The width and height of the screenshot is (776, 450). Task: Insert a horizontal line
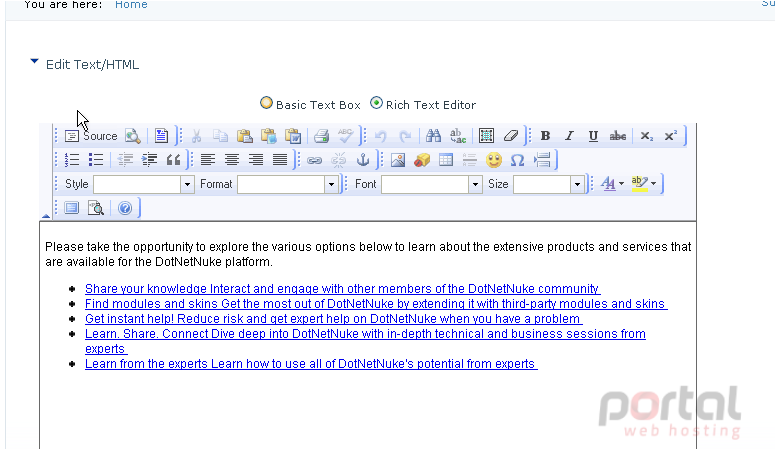pos(470,160)
